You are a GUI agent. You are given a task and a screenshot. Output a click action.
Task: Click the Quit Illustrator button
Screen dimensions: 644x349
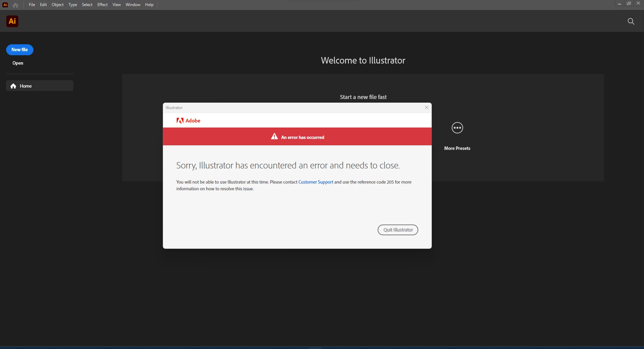(398, 230)
